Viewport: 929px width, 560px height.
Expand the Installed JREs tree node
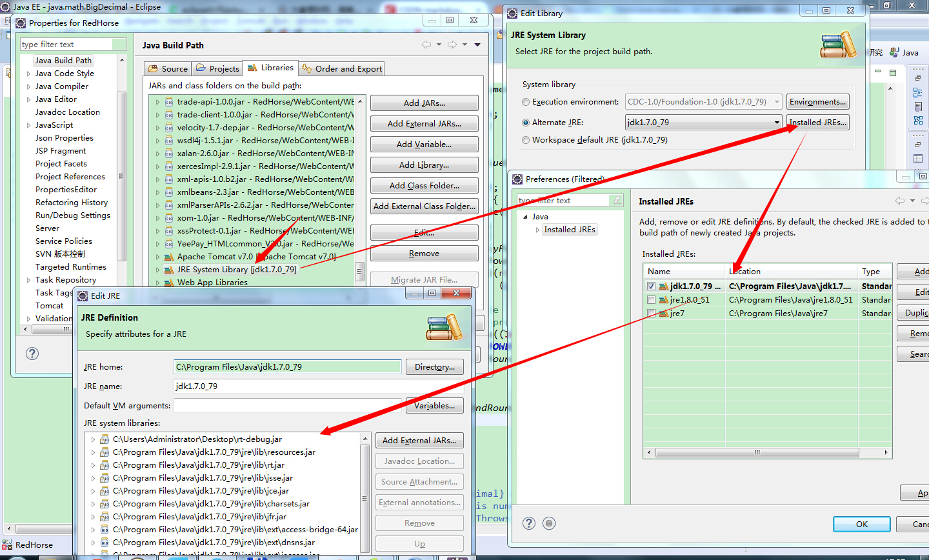[x=537, y=230]
